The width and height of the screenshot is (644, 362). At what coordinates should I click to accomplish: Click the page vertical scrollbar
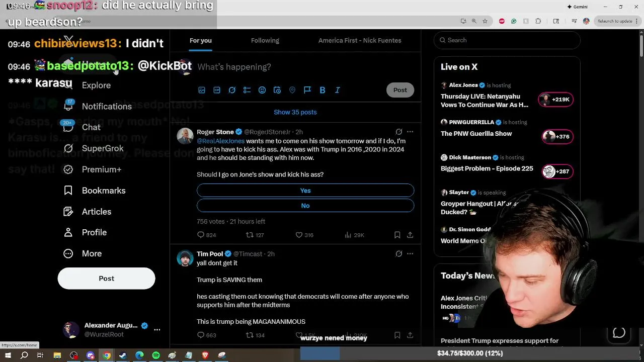(x=641, y=46)
